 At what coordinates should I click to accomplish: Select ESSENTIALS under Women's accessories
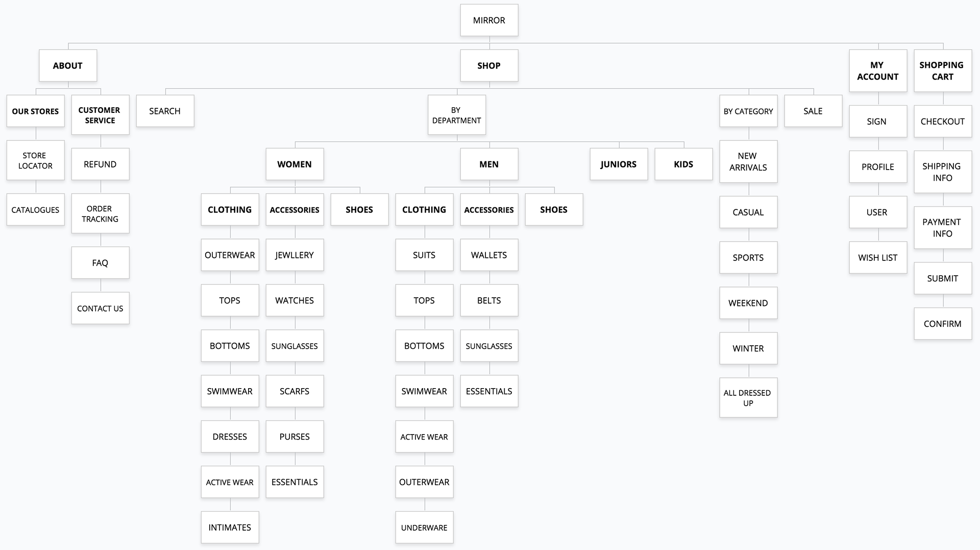pyautogui.click(x=295, y=482)
